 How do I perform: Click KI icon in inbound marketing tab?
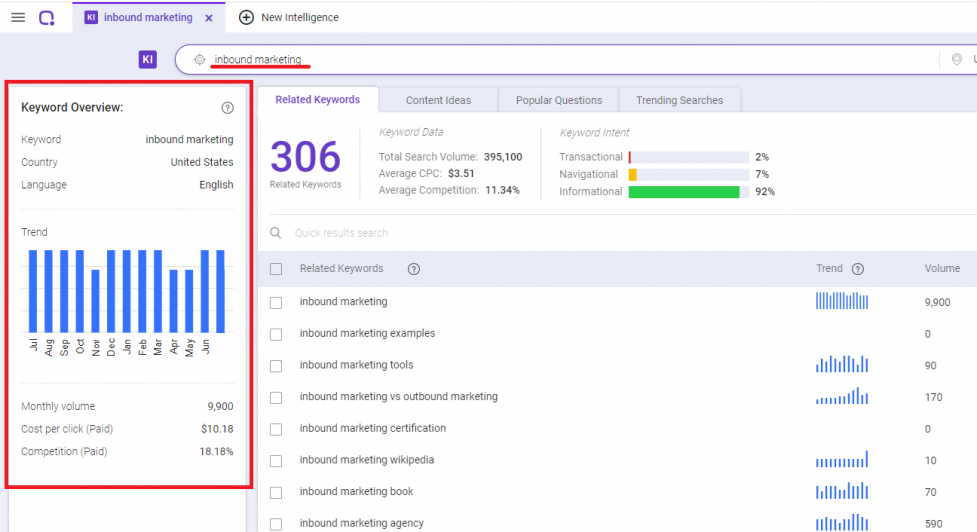pos(91,17)
